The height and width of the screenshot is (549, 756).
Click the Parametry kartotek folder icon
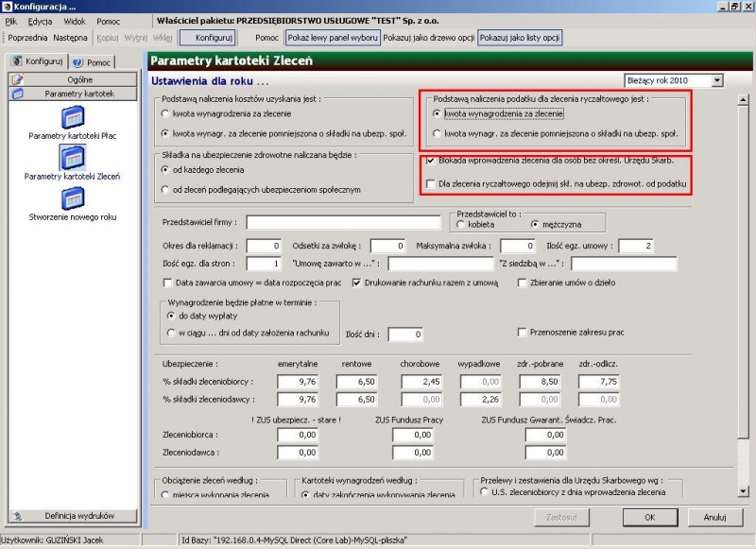click(17, 94)
